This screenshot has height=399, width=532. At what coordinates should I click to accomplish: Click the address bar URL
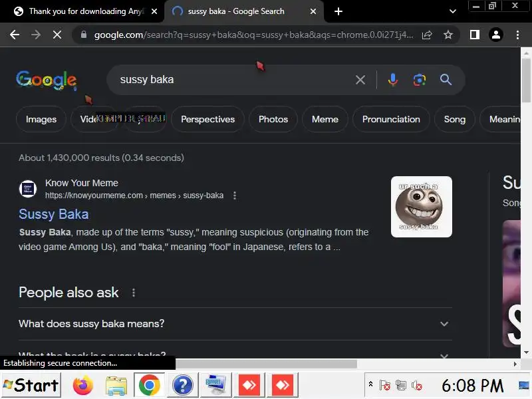click(x=254, y=35)
